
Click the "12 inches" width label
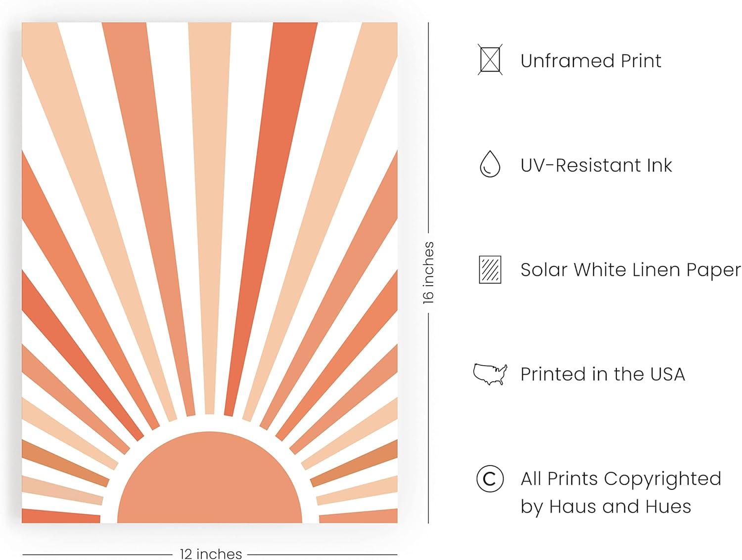point(211,554)
